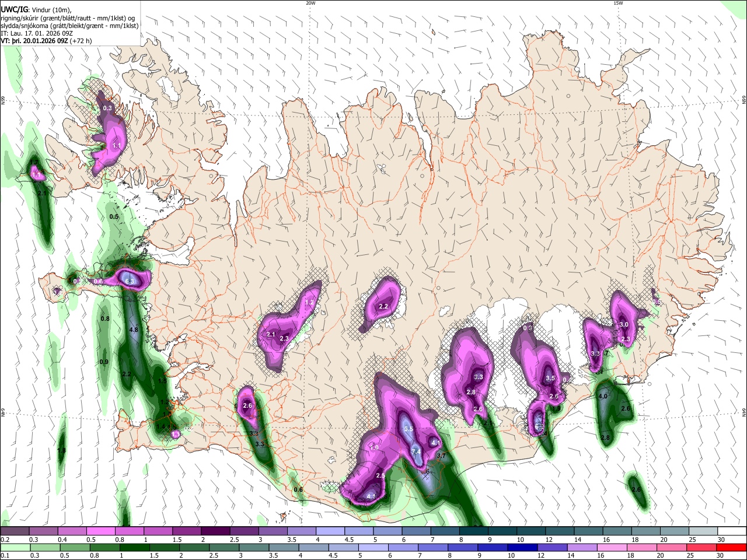The image size is (747, 560).
Task: Click the "0.2" label in the snow legend
Action: 4,540
